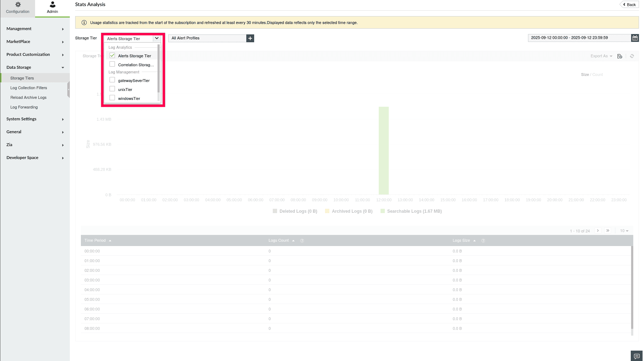The image size is (644, 361).
Task: Go to the next table page
Action: 598,231
